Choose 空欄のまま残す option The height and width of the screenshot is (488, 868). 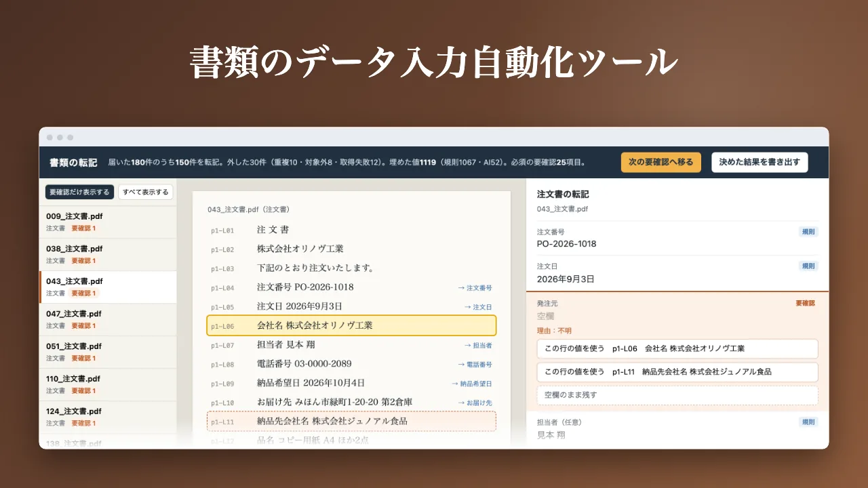coord(677,395)
